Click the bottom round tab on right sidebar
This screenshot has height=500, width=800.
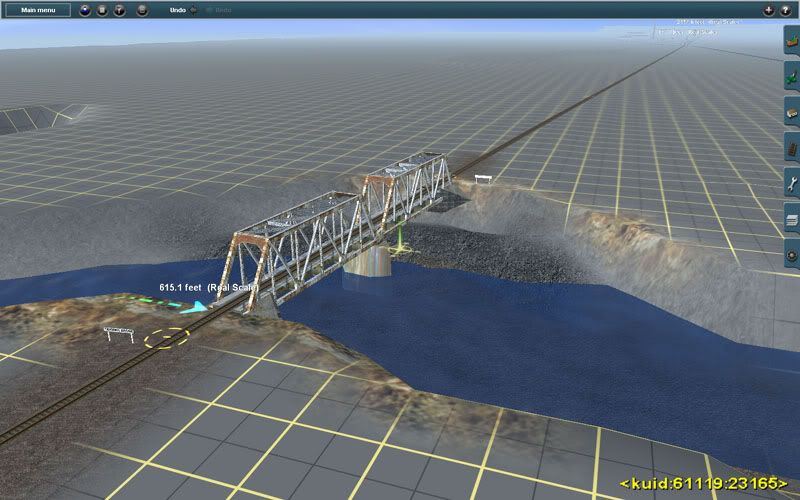coord(791,250)
